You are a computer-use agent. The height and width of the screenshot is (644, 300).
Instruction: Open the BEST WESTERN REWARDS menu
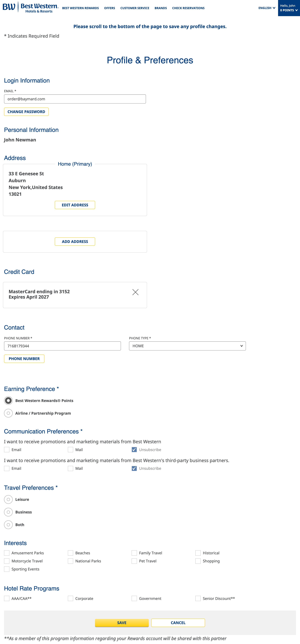click(81, 8)
